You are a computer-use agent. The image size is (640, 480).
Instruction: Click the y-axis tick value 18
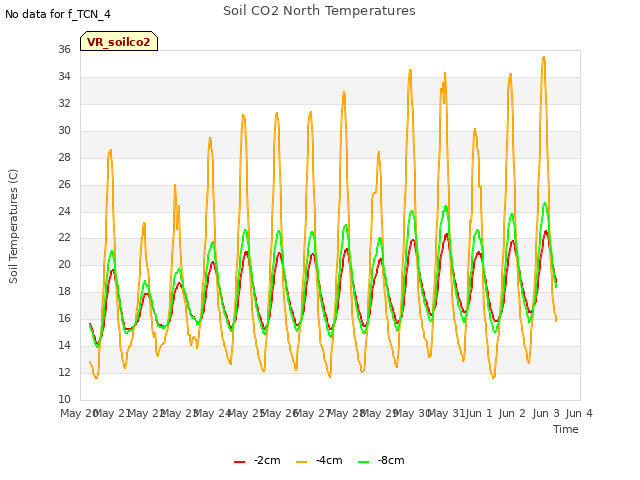click(x=64, y=291)
